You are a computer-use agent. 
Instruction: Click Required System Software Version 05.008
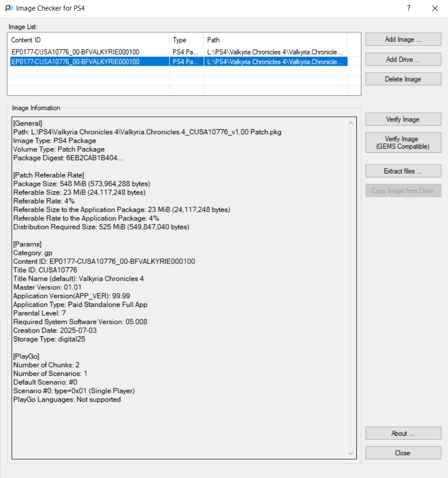(x=80, y=322)
